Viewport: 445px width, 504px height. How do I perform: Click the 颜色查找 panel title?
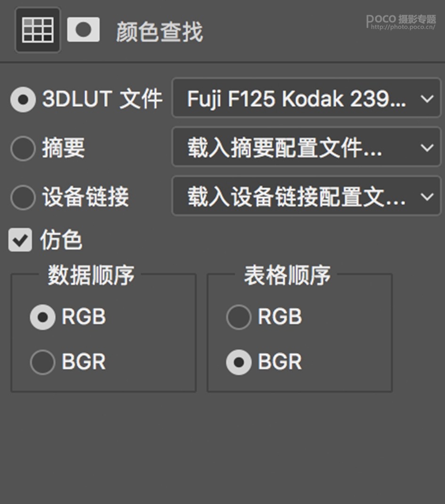point(160,32)
